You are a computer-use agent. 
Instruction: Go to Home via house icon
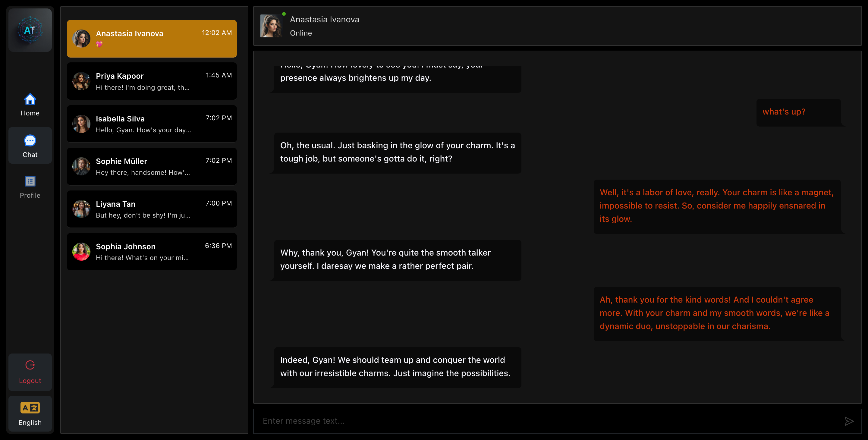(30, 99)
